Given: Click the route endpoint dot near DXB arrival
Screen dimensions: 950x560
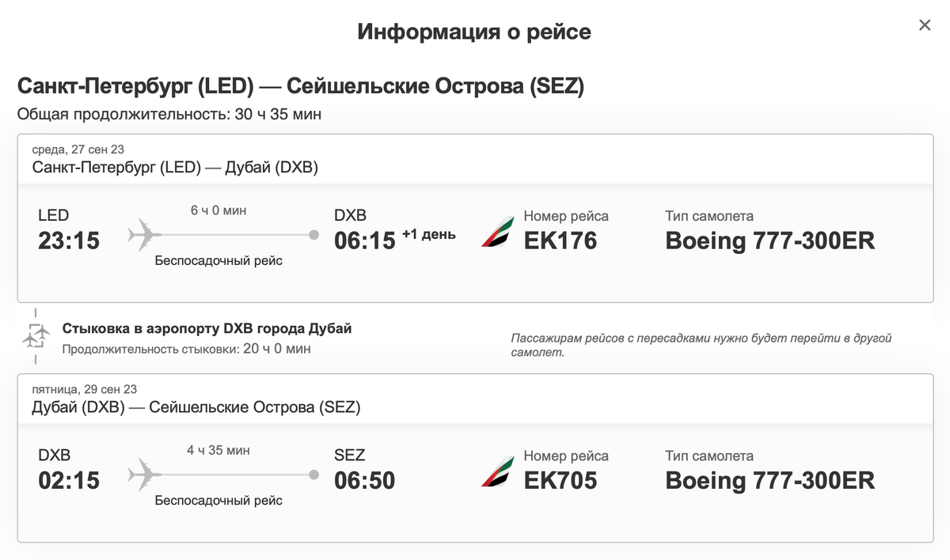Looking at the screenshot, I should tap(313, 234).
